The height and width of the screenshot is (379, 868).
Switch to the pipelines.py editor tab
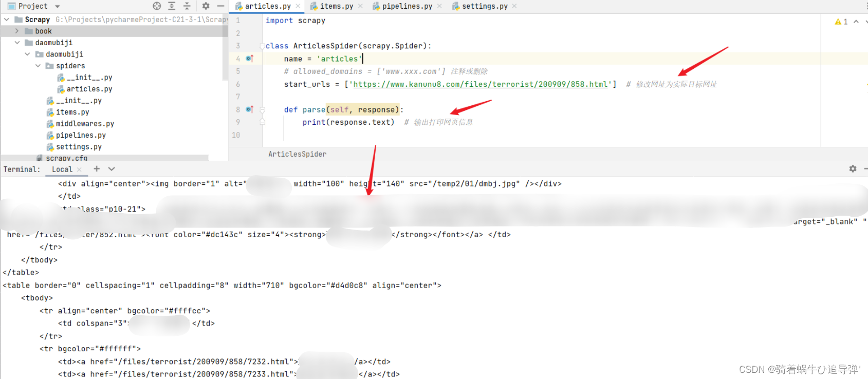point(407,6)
